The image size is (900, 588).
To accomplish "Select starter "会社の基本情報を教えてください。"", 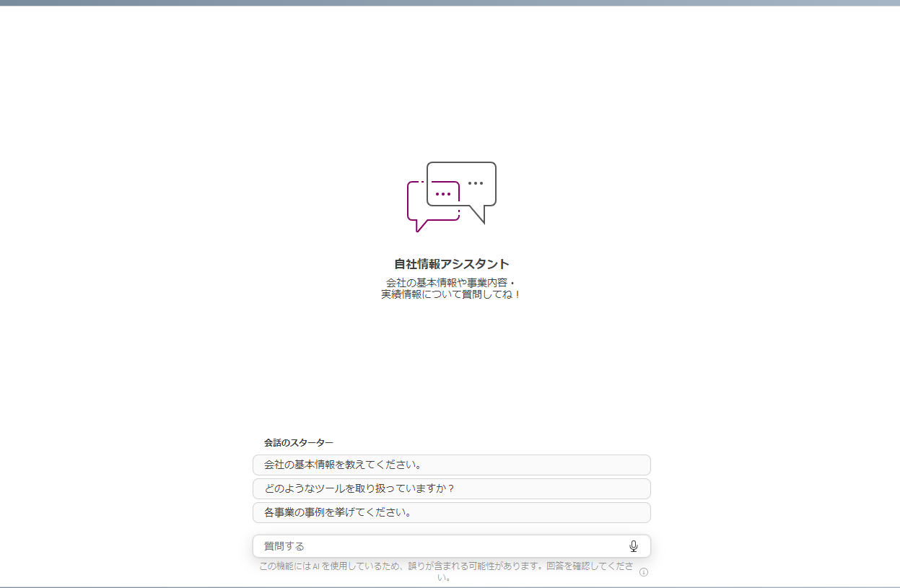I will coord(451,465).
